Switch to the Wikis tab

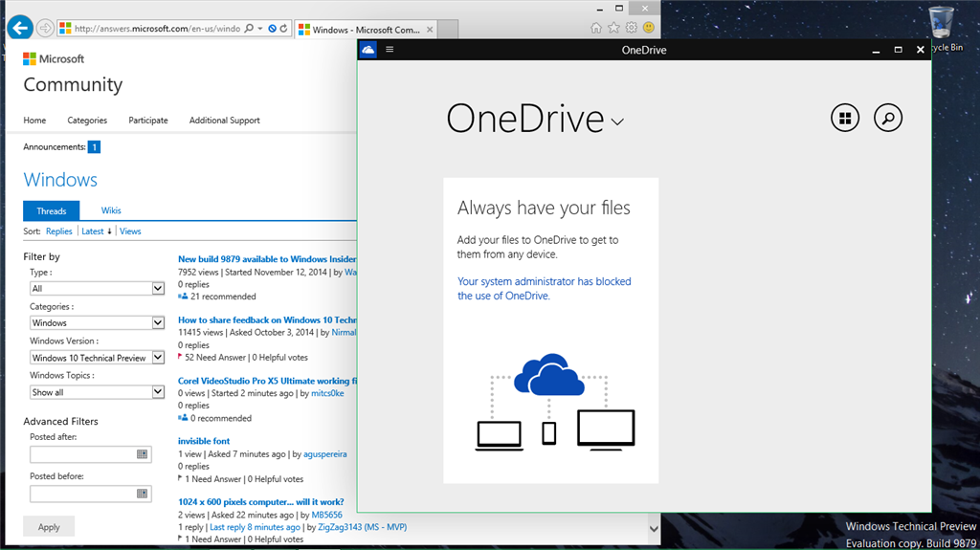click(111, 210)
